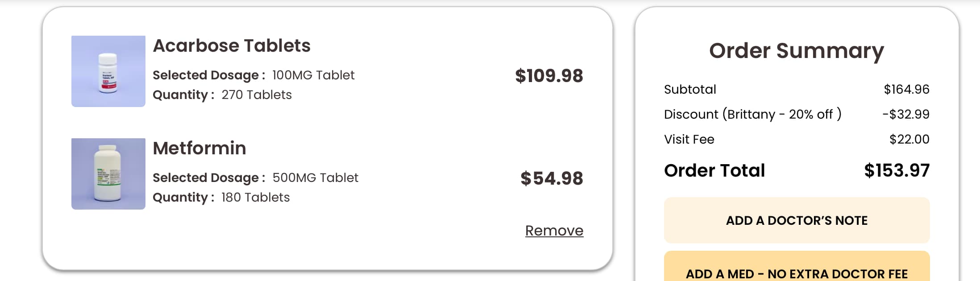
Task: Open the Metformin product title
Action: 199,148
